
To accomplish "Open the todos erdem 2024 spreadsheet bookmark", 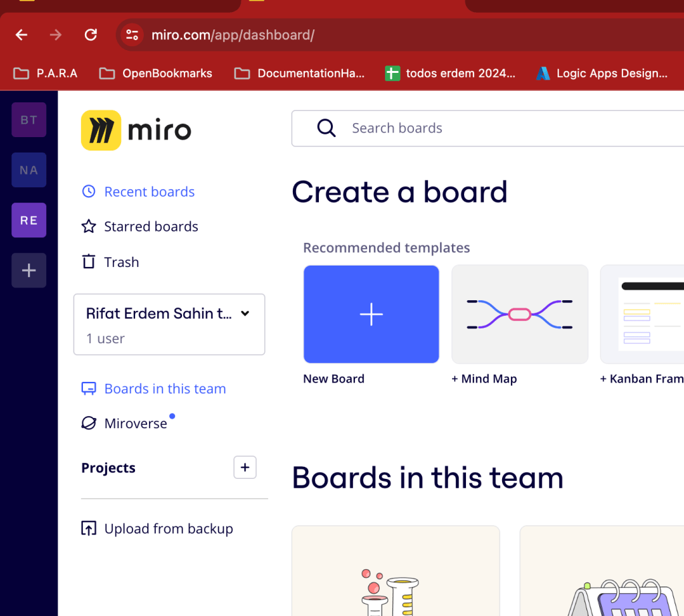I will tap(450, 74).
